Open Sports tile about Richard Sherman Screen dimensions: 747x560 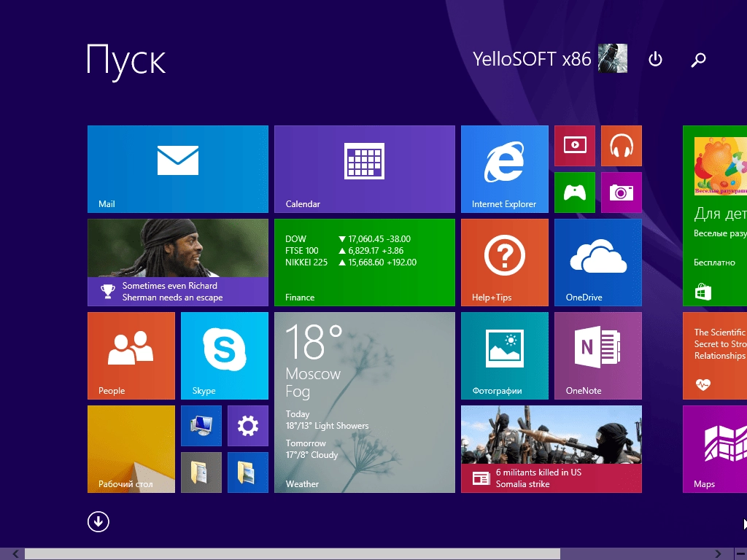point(178,262)
